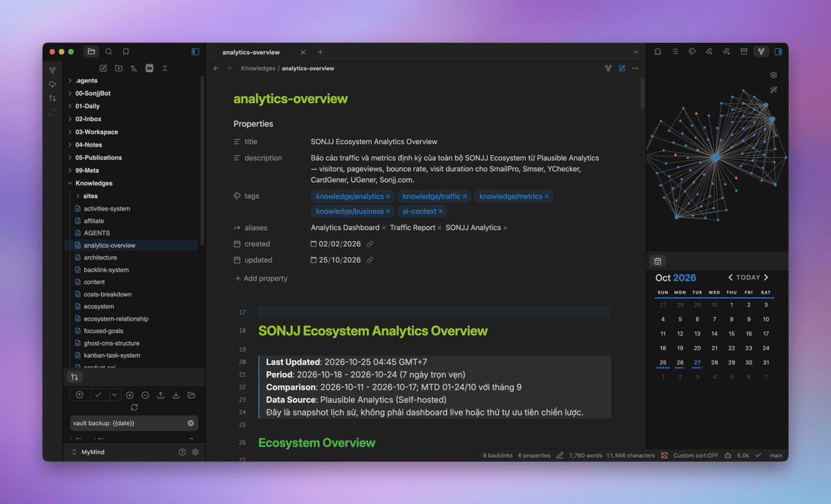
Task: Open the ghost icon right pane
Action: (658, 52)
